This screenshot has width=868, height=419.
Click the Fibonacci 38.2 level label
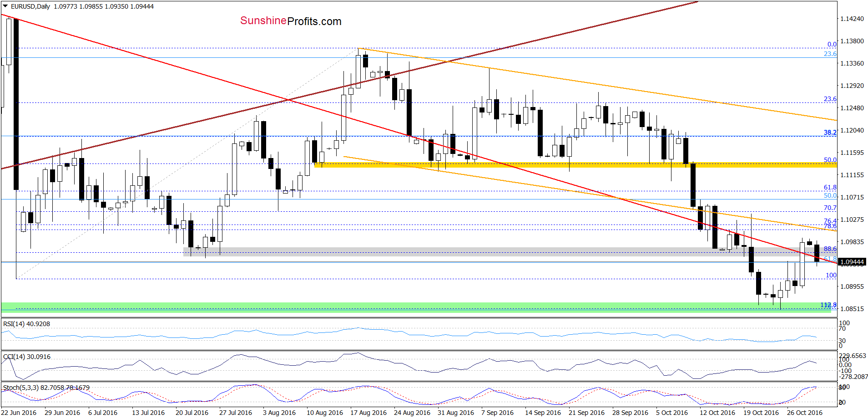tap(830, 133)
